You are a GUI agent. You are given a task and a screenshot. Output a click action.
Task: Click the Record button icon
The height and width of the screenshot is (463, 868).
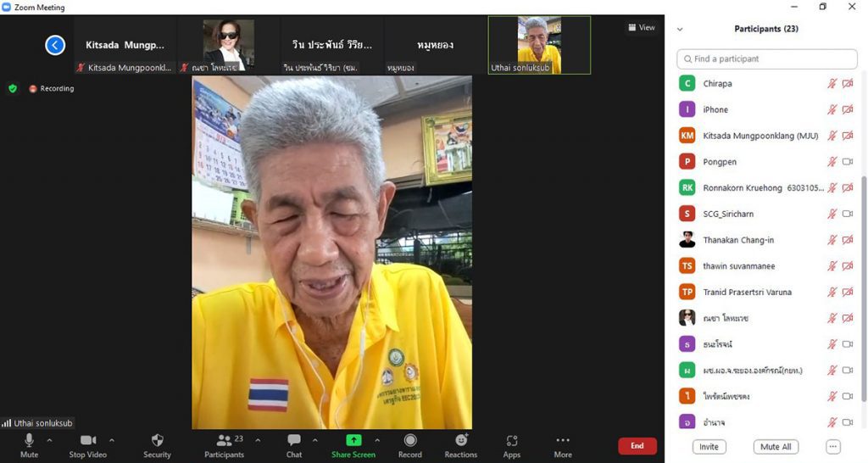coord(410,440)
